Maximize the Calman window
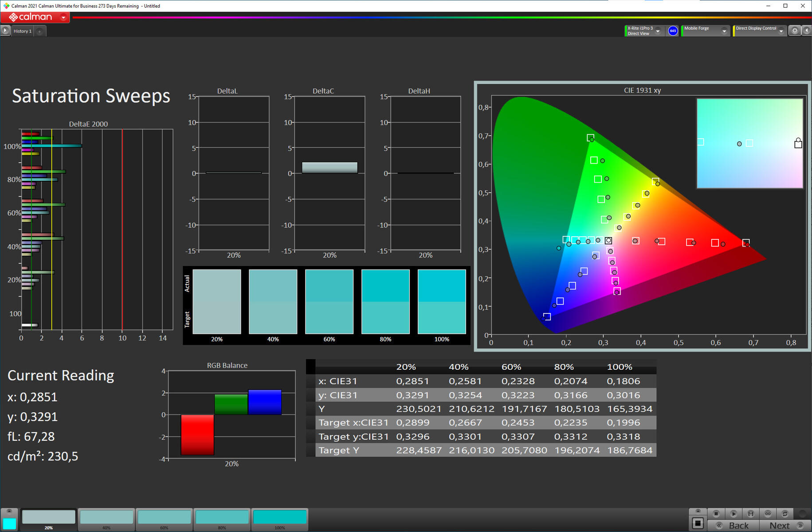Image resolution: width=812 pixels, height=532 pixels. point(785,6)
